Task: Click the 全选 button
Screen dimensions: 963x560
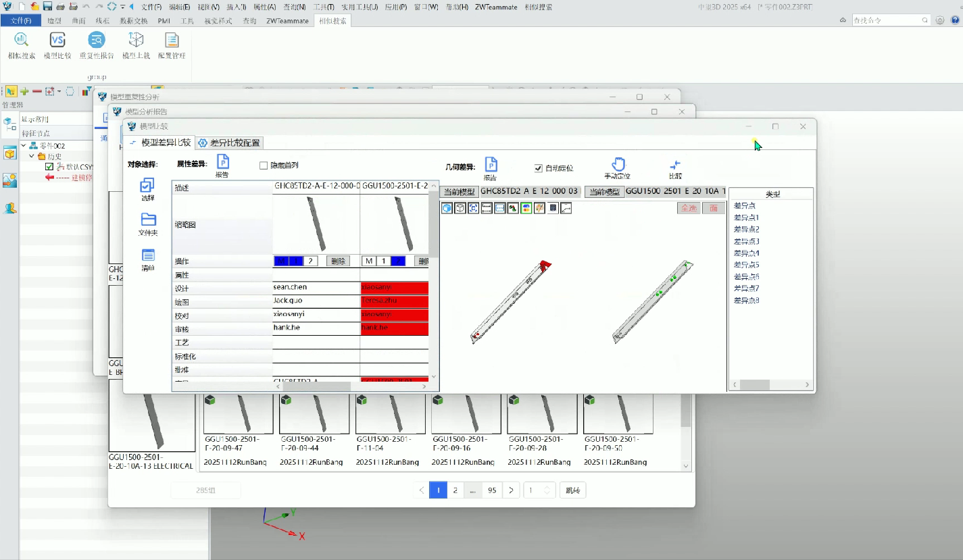Action: [x=689, y=208]
